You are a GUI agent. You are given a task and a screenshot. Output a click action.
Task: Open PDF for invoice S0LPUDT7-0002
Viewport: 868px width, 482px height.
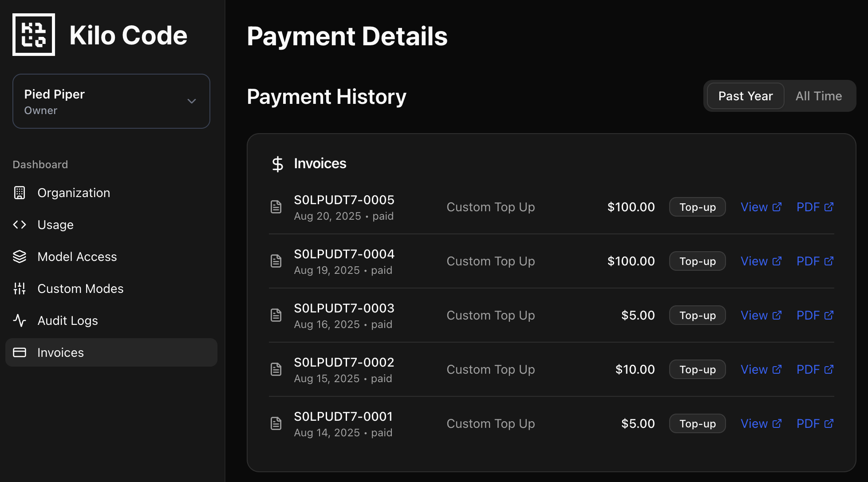coord(815,369)
